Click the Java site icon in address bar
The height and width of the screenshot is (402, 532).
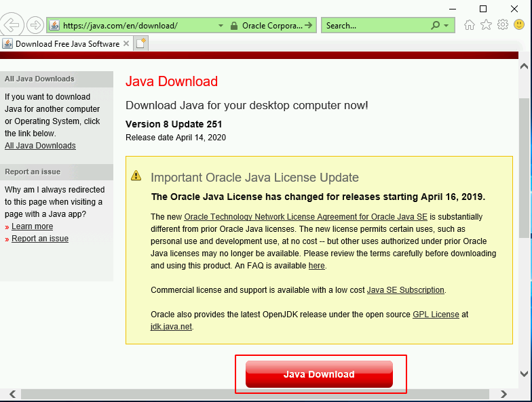(54, 26)
